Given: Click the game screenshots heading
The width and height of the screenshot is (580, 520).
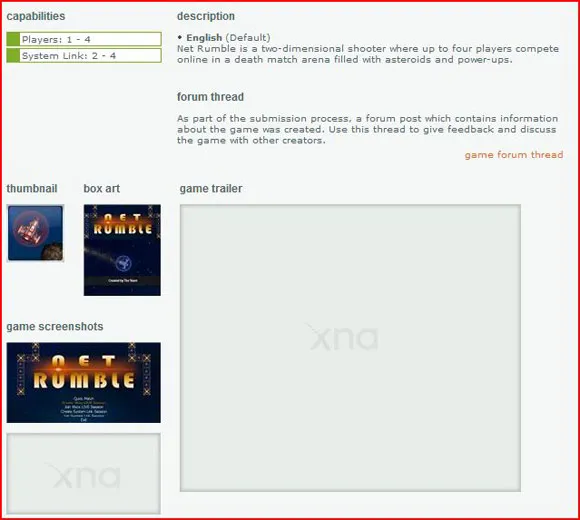Looking at the screenshot, I should (55, 327).
